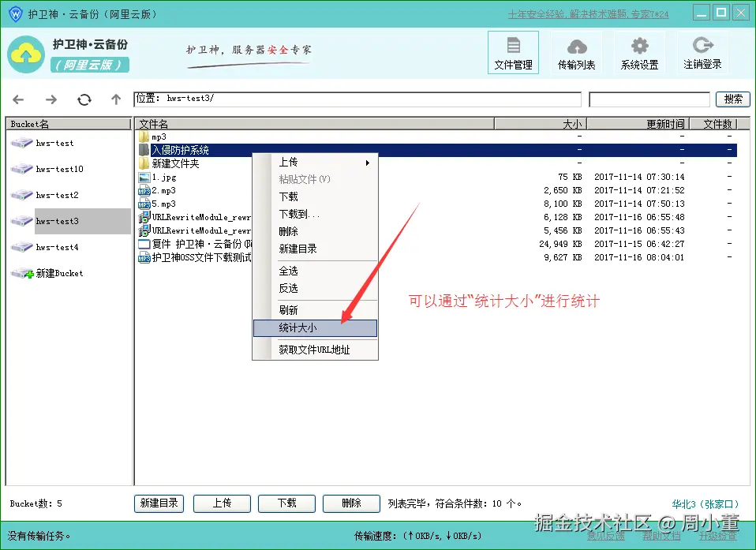Open the 传输列表 toolbar icon
The height and width of the screenshot is (550, 756).
tap(576, 52)
